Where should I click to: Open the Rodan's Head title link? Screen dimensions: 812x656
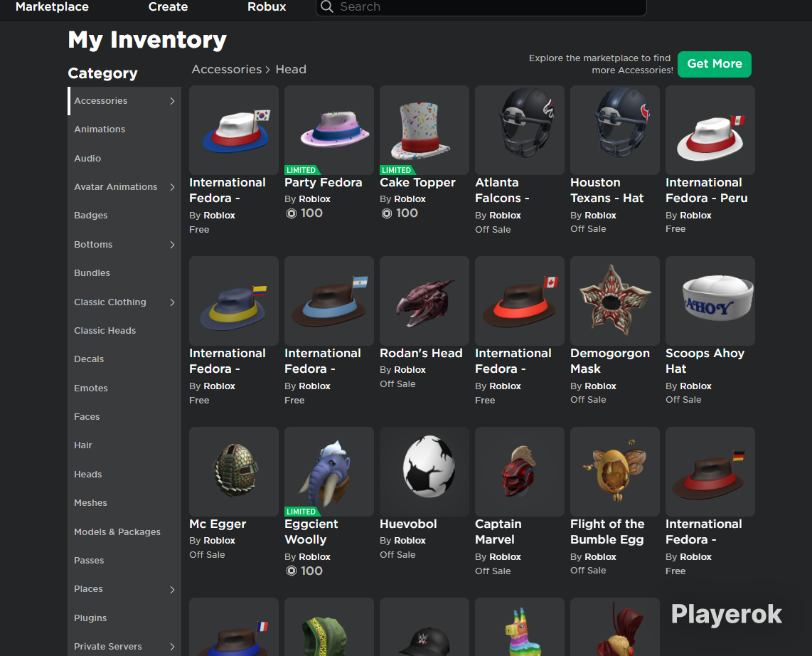point(421,354)
